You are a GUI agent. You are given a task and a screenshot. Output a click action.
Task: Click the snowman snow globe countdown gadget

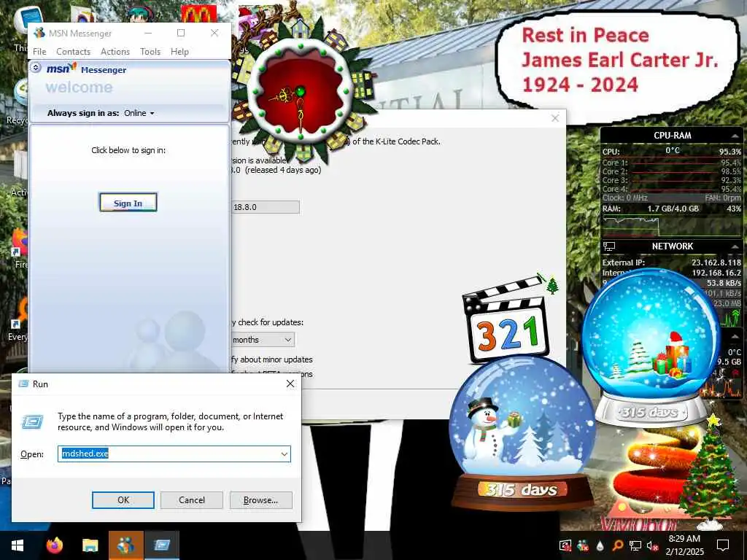[522, 435]
